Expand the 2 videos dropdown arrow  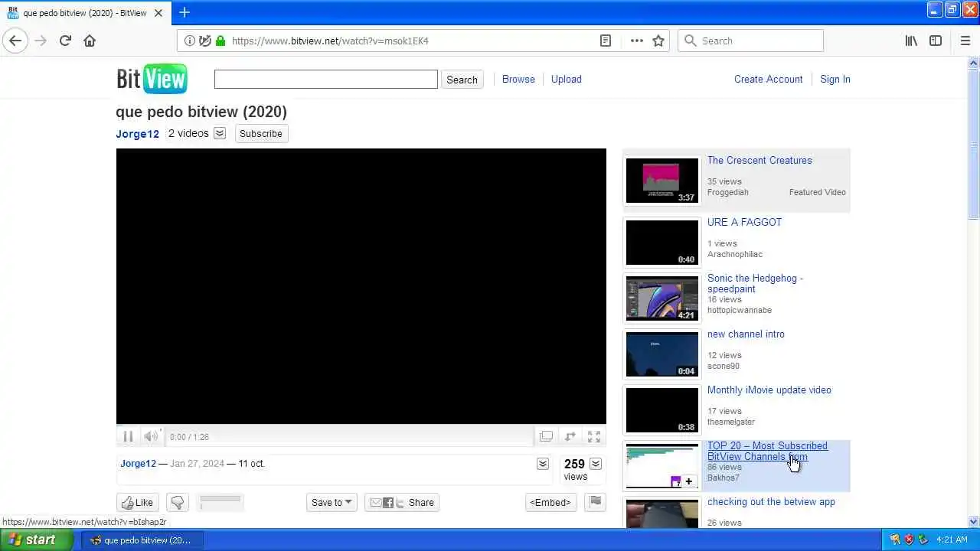(220, 133)
